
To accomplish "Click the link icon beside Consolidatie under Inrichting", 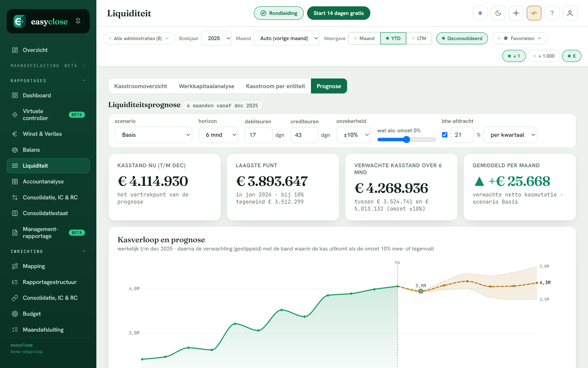I will tap(15, 298).
